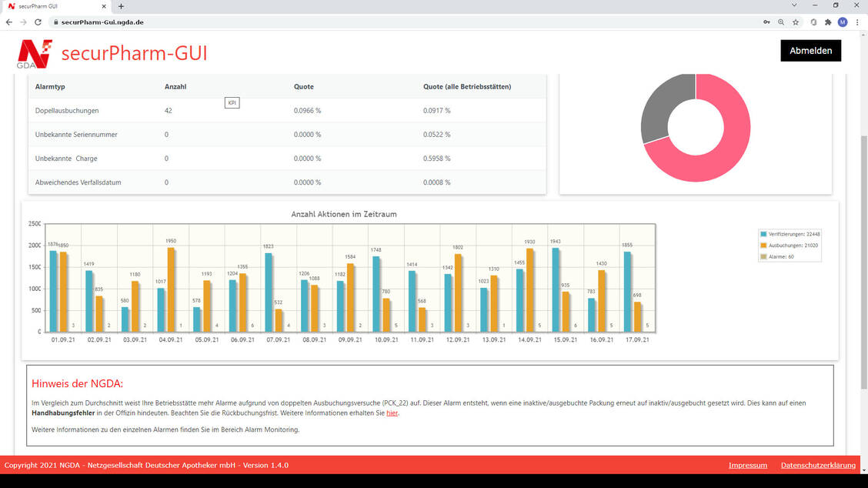Select the "Unbekannte Seriennummer" row label

(76, 135)
